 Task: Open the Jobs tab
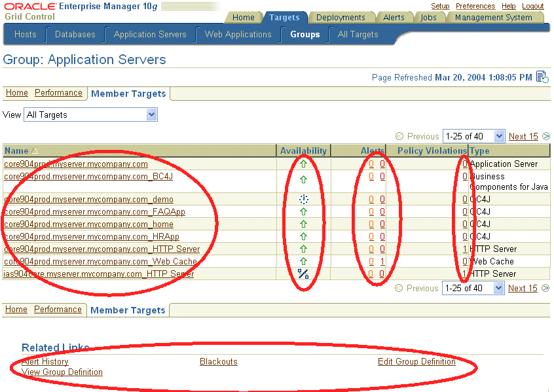tap(428, 17)
